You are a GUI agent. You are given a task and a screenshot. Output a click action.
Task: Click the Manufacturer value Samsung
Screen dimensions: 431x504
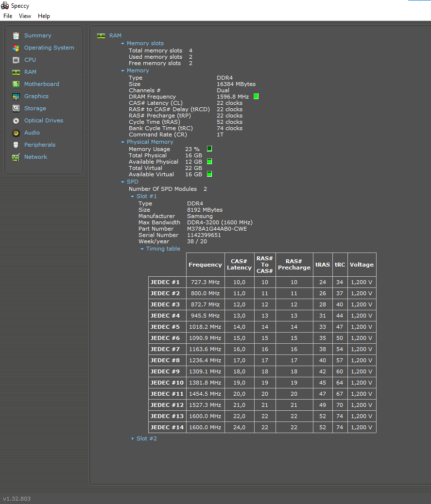[x=200, y=217]
